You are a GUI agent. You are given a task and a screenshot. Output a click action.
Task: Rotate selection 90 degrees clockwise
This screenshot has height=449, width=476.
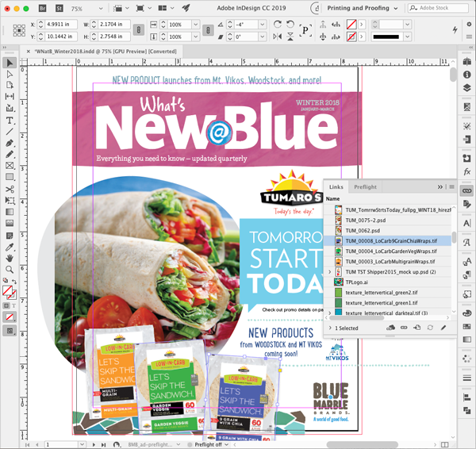click(278, 24)
